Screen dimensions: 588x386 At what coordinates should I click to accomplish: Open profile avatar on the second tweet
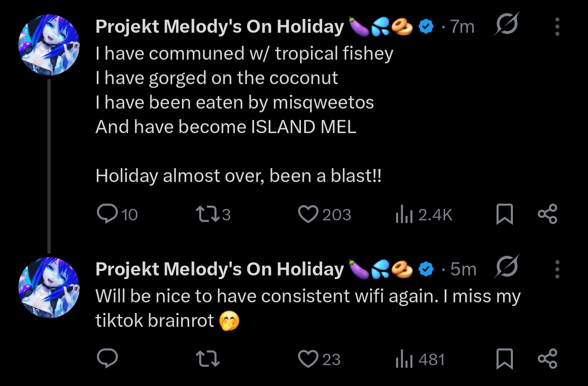tap(49, 288)
